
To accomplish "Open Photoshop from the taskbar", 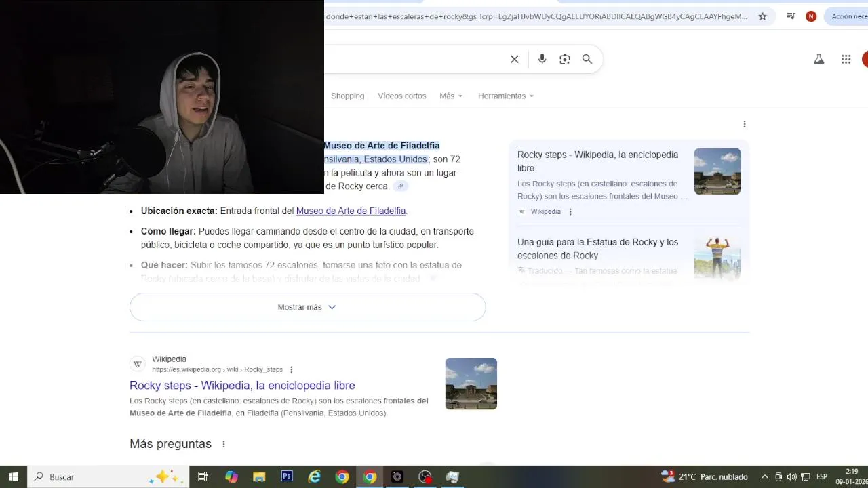I will (287, 477).
